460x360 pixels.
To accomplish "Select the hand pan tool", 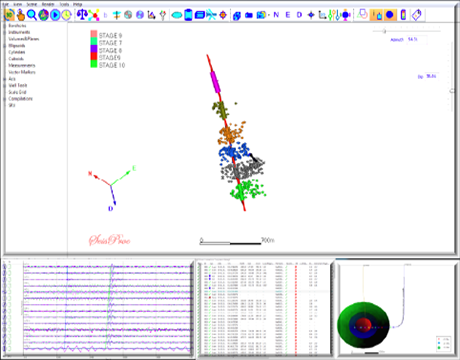I will pos(21,15).
